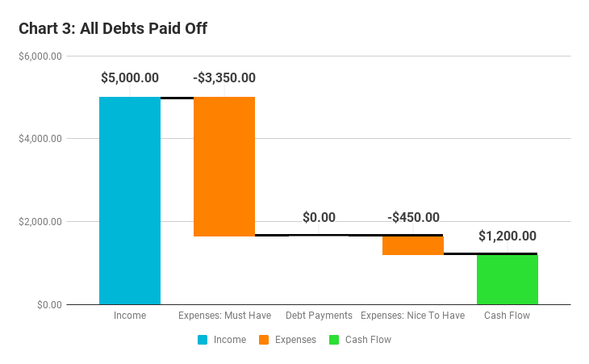Image resolution: width=589 pixels, height=364 pixels.
Task: Select the green Cash Flow bar
Action: tap(507, 279)
